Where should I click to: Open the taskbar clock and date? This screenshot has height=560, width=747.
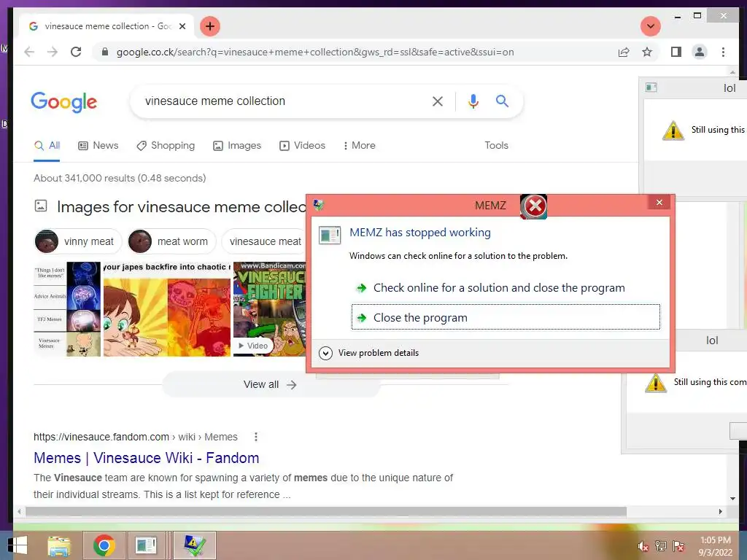point(715,546)
